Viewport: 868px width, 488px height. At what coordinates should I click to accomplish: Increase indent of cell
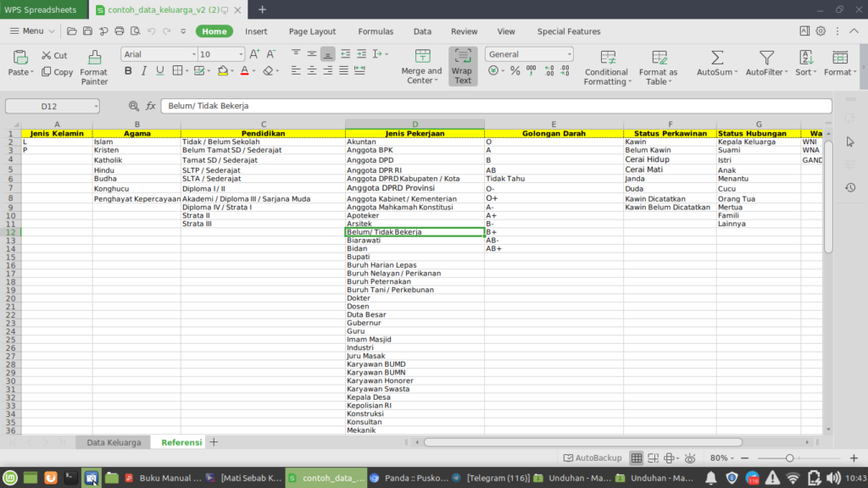click(x=361, y=53)
